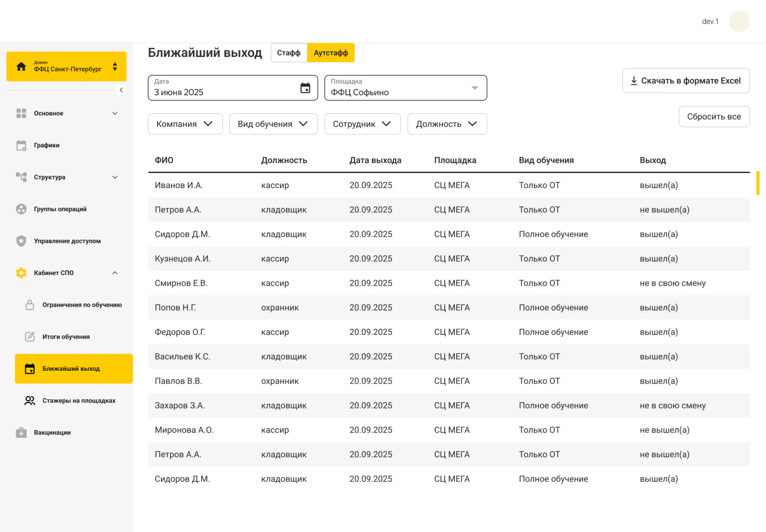Screen dimensions: 766x532
Task: Click the Основное grid icon
Action: (21, 113)
